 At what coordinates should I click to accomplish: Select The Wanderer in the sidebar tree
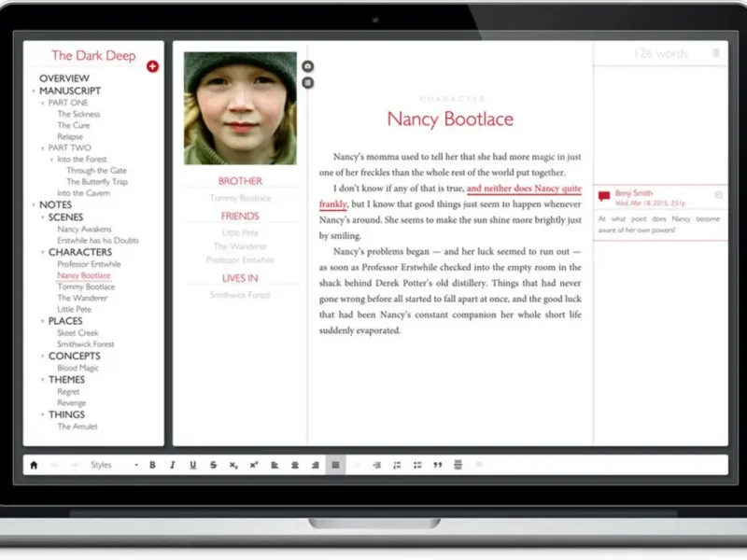82,298
